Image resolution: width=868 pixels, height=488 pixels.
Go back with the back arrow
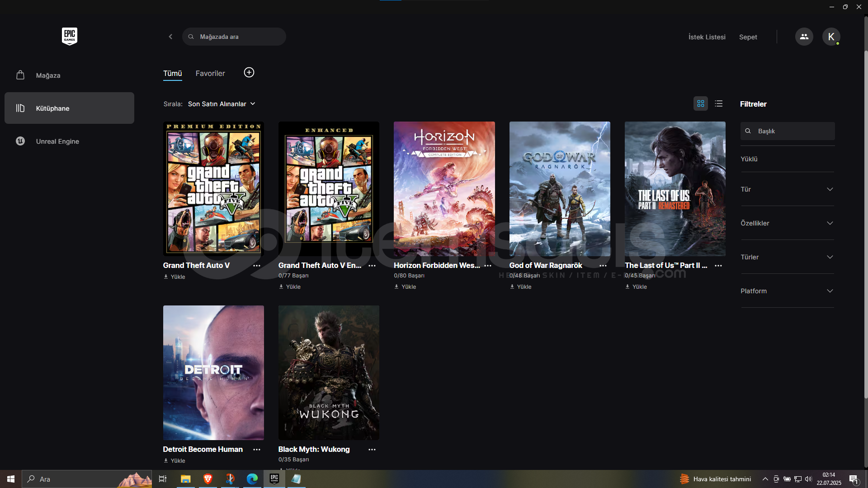(x=170, y=37)
